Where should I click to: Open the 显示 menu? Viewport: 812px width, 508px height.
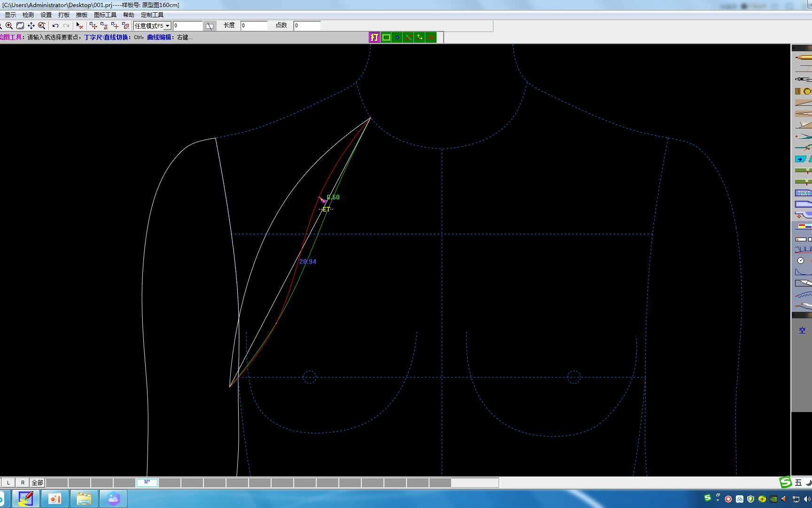click(10, 15)
